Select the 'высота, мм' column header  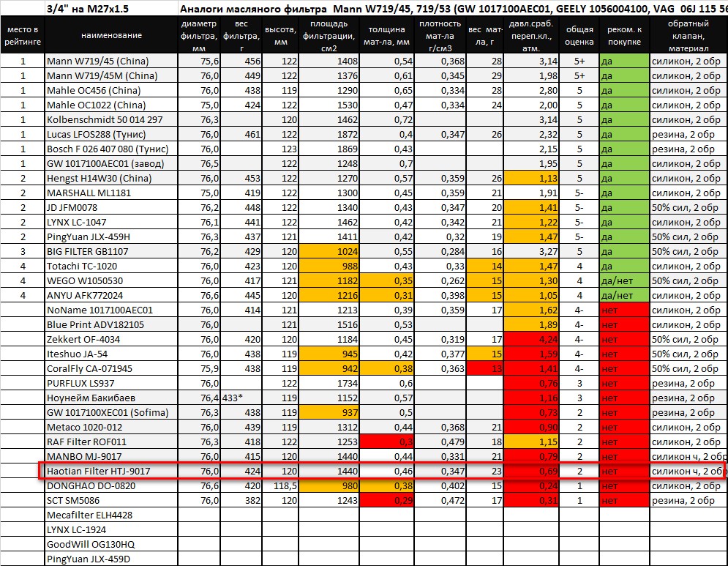click(280, 35)
